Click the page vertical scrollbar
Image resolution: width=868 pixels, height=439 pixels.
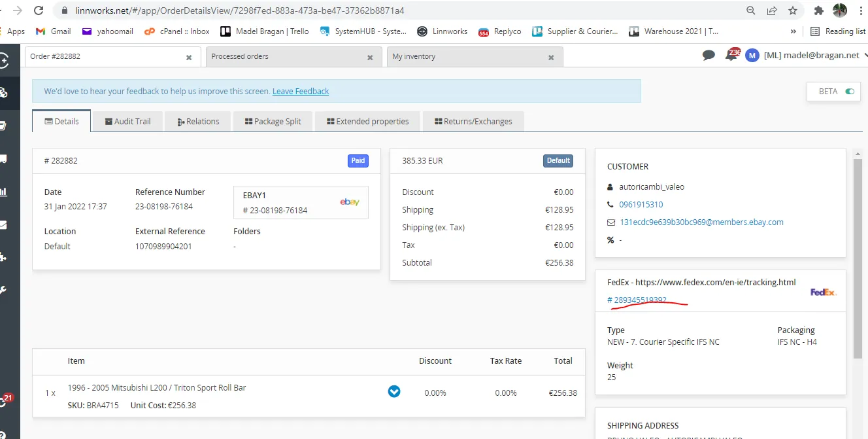click(x=858, y=258)
